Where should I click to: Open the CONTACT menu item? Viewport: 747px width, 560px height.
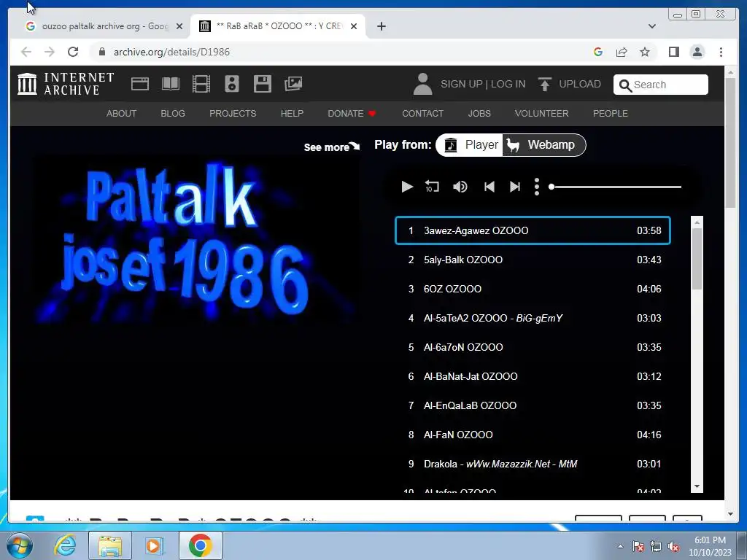pyautogui.click(x=422, y=113)
